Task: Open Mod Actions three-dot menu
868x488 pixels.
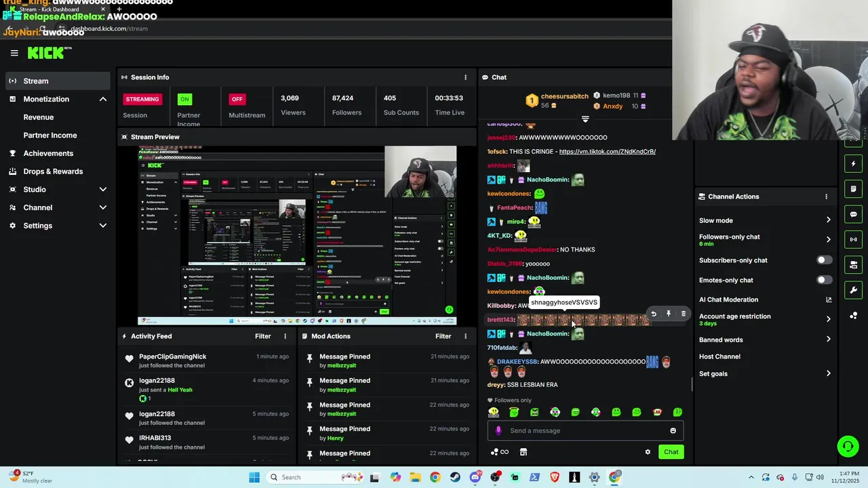Action: click(465, 336)
